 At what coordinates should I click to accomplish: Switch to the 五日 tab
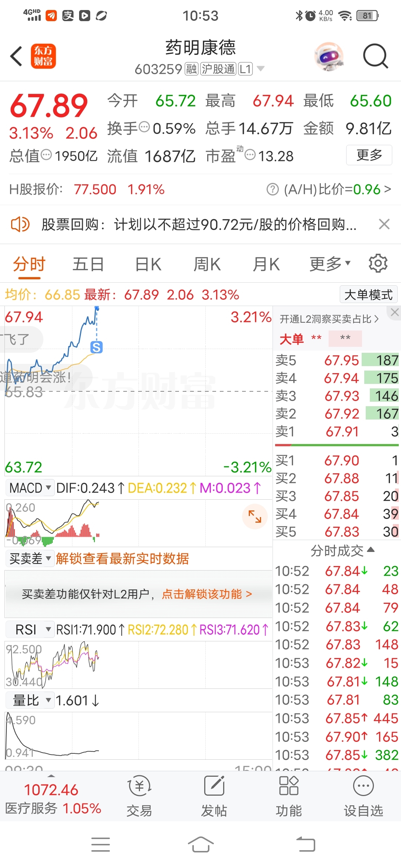[88, 264]
